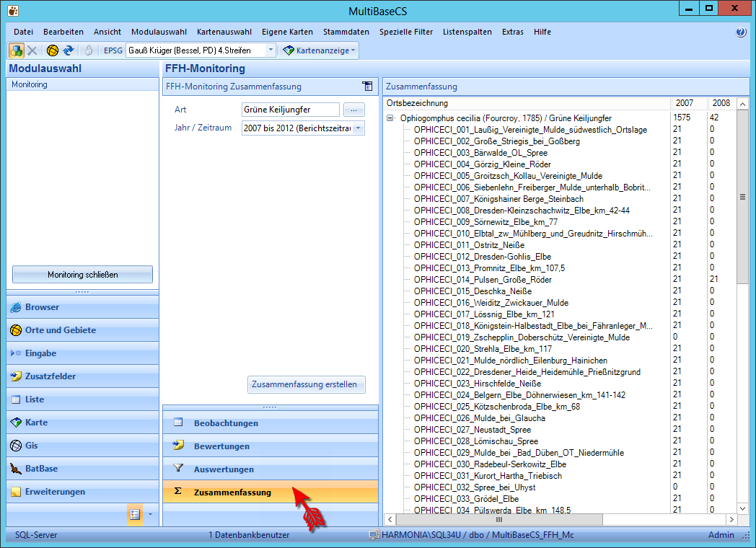Select row OPHICECI_032_Spree_bei_Uhyst
756x548 pixels.
pyautogui.click(x=475, y=487)
